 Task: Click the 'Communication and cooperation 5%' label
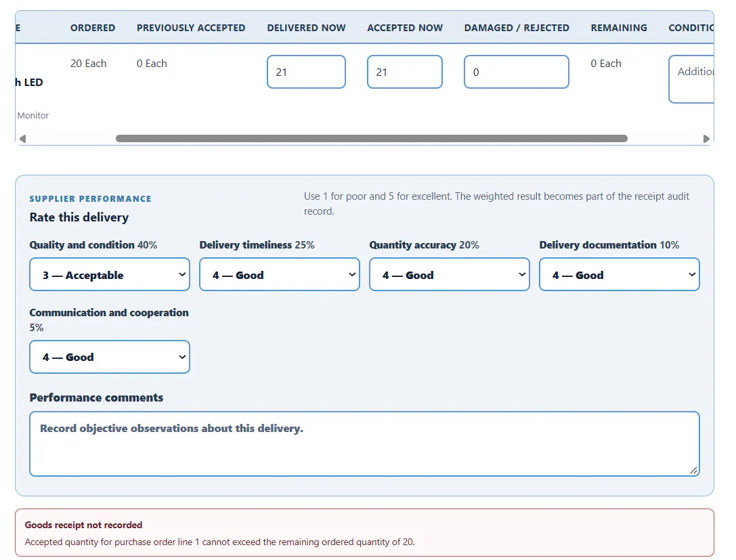tap(109, 320)
